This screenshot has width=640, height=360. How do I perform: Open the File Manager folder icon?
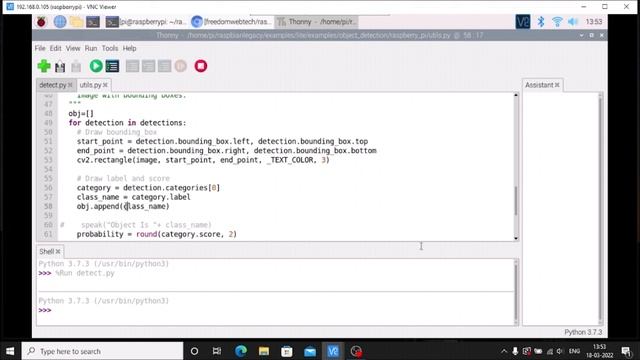tap(76, 22)
